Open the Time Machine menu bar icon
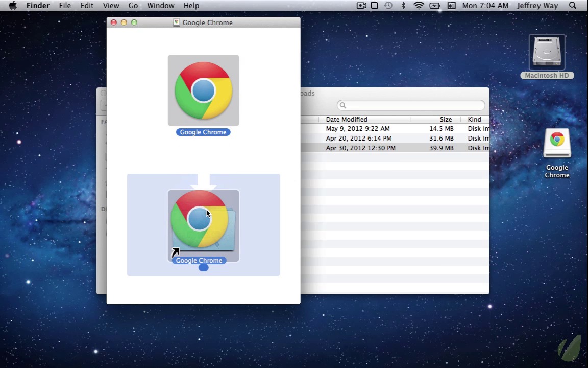This screenshot has width=588, height=368. point(388,6)
